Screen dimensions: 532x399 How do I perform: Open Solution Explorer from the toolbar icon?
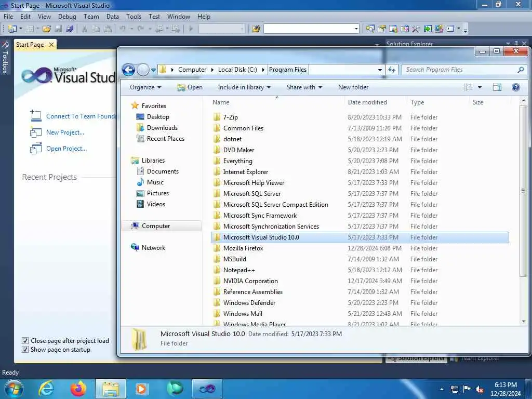370,29
